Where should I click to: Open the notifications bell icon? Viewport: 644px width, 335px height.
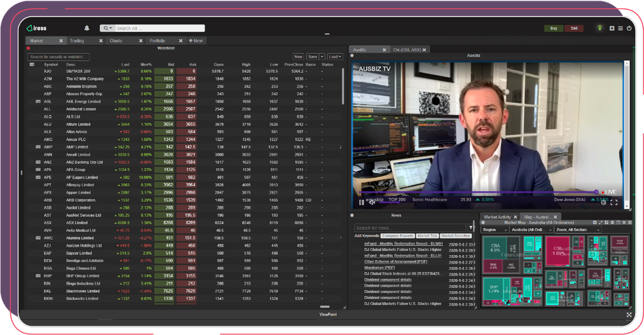tap(87, 28)
